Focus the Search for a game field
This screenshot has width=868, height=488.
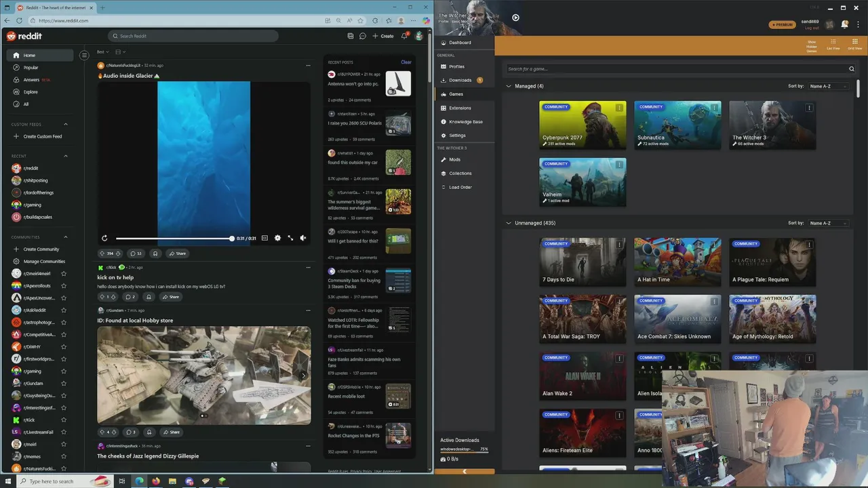[681, 69]
